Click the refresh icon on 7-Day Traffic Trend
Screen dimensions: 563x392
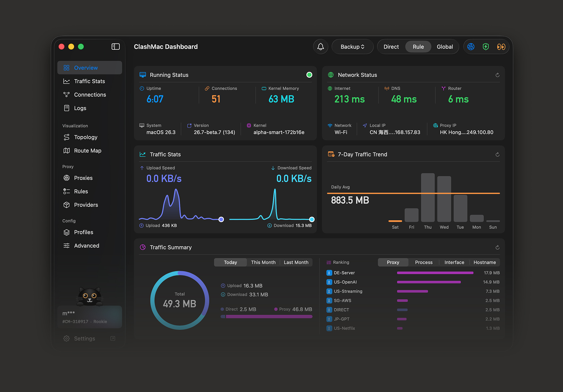coord(497,154)
